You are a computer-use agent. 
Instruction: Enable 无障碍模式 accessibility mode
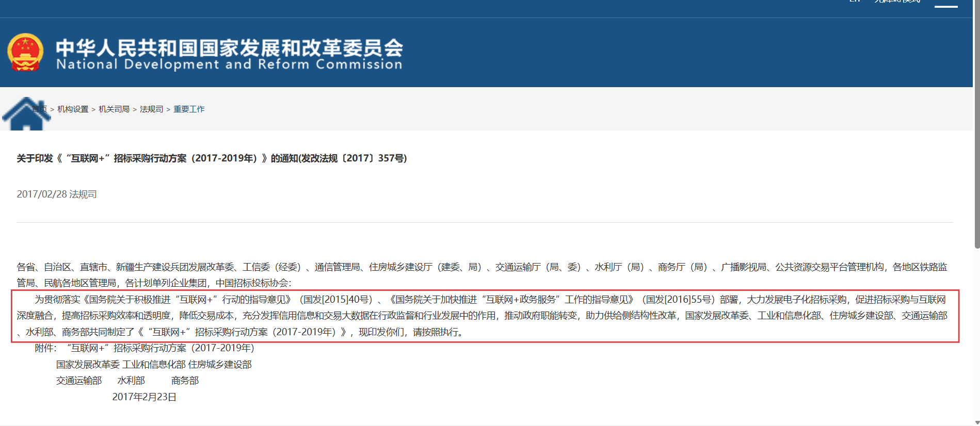point(897,2)
